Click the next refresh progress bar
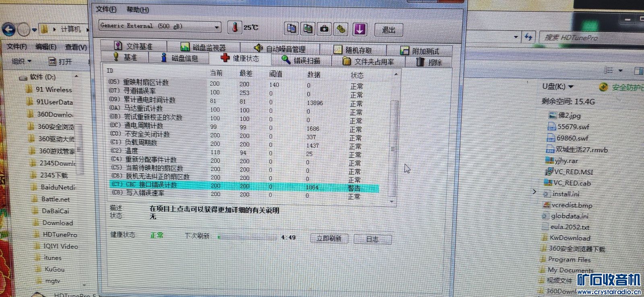The image size is (644, 297). coord(247,237)
